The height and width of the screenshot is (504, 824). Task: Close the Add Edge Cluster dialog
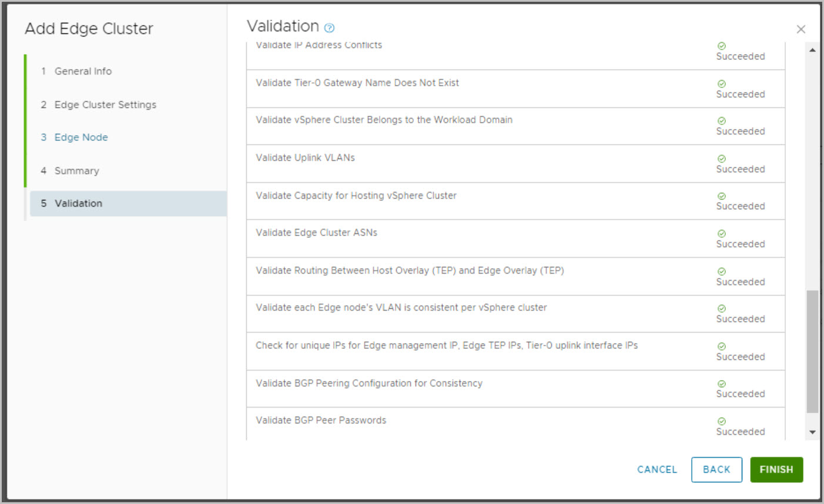(x=800, y=29)
